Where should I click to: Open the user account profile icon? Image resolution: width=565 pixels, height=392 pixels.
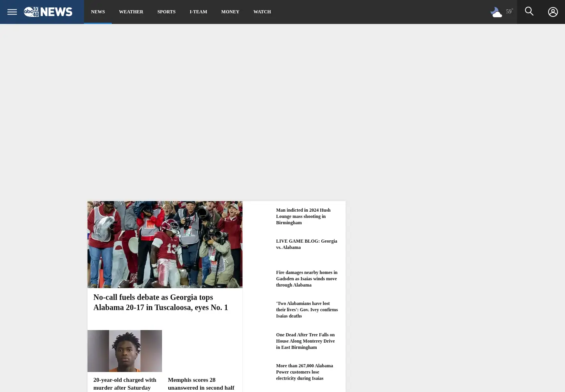tap(553, 12)
